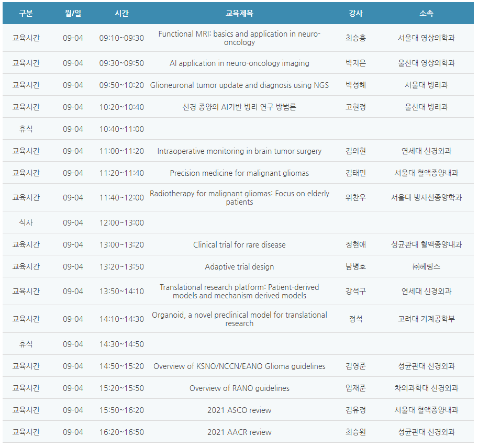The image size is (478, 448).
Task: Click affiliation 서울대 영상의학과
Action: pos(426,38)
